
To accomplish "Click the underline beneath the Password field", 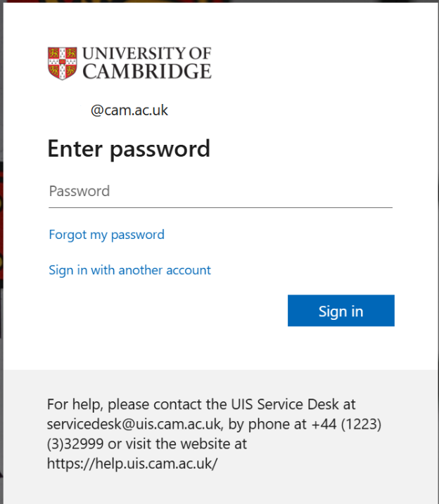I will pos(220,207).
